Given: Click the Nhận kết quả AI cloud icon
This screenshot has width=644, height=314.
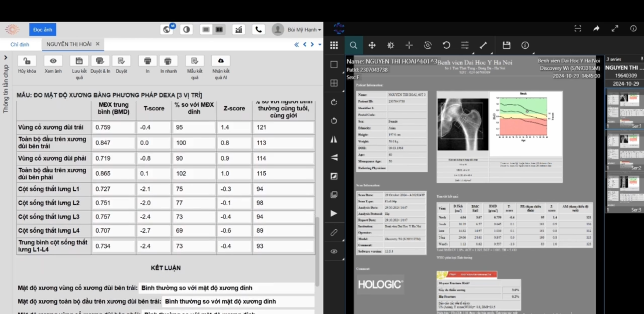Looking at the screenshot, I should (221, 61).
